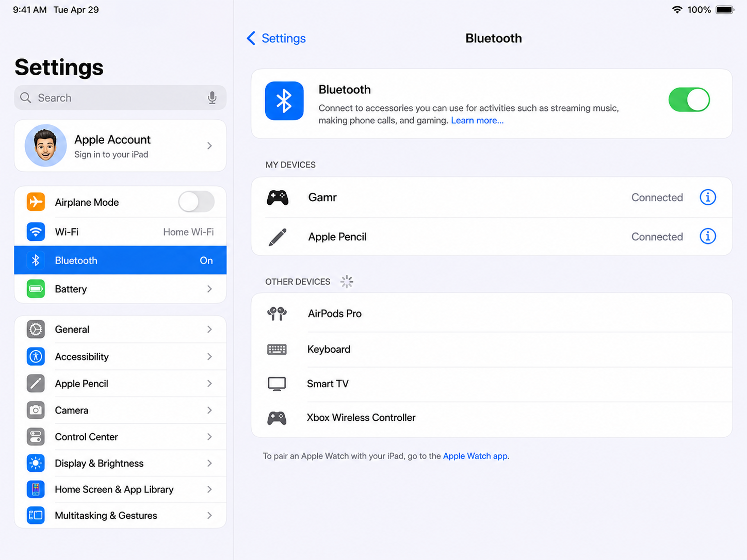Viewport: 747px width, 560px height.
Task: Click the battery status bar icon
Action: 725,10
